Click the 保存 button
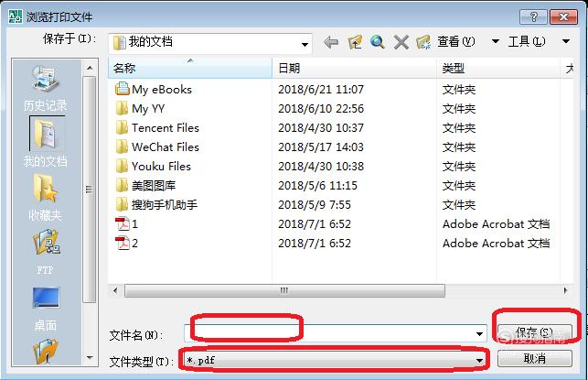 535,332
